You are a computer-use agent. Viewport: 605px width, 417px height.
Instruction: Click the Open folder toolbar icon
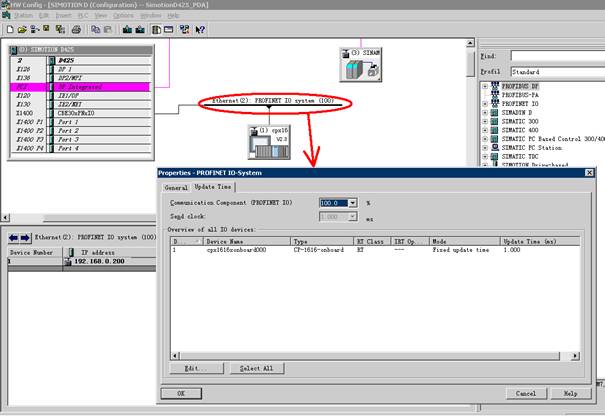18,30
